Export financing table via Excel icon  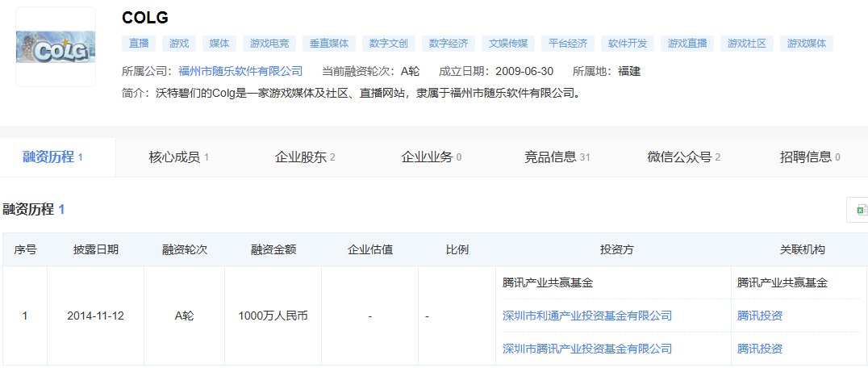(860, 211)
